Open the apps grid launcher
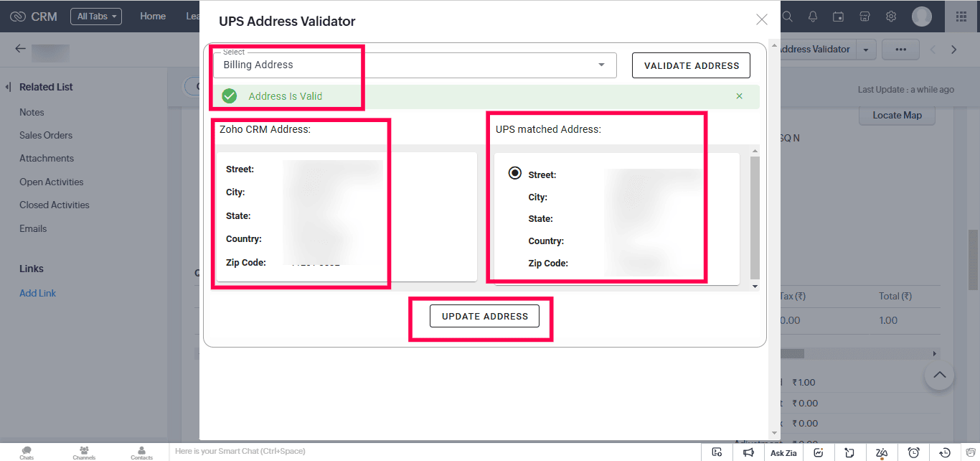 click(x=961, y=16)
